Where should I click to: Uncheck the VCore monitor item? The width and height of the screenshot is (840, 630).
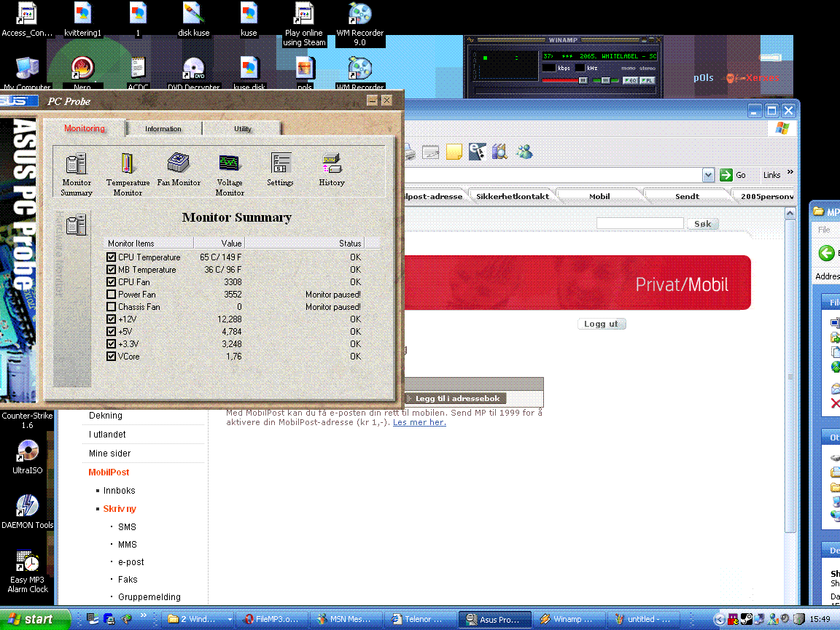[111, 357]
